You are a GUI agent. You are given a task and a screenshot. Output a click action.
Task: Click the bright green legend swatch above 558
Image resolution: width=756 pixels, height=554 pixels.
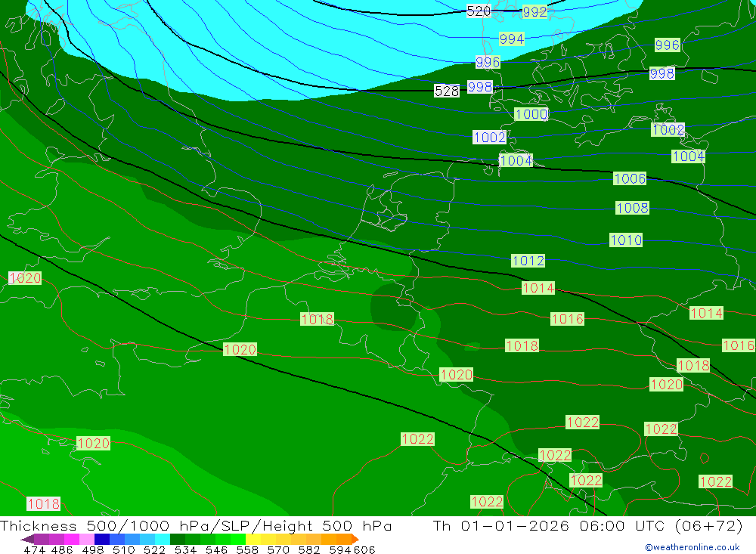click(x=238, y=539)
